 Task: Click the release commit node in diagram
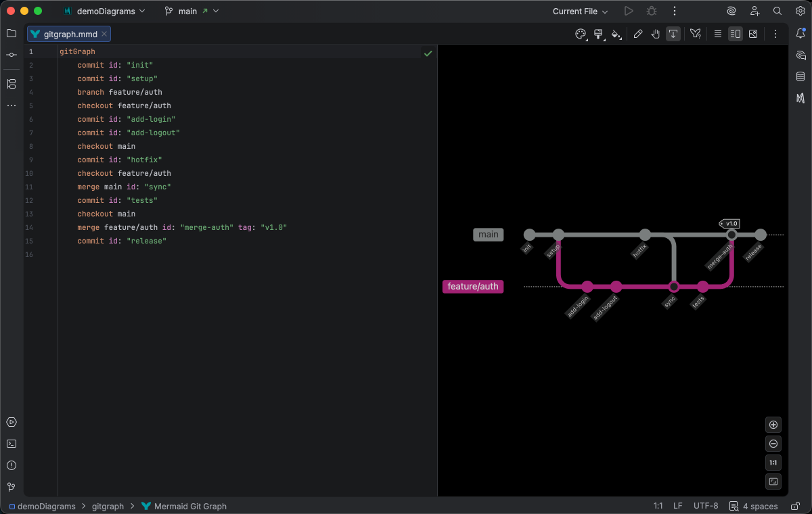click(x=760, y=235)
